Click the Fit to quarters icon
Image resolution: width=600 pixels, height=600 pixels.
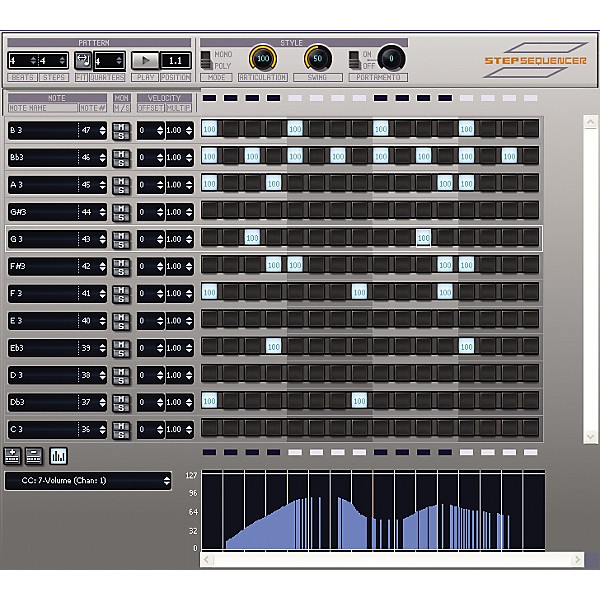[82, 60]
